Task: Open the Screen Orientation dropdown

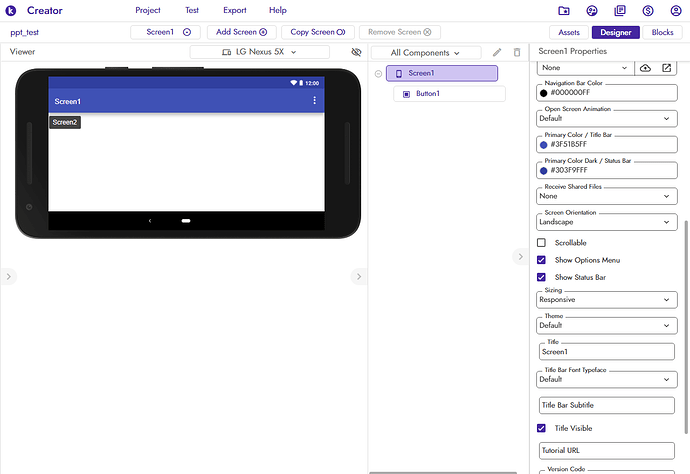Action: point(606,222)
